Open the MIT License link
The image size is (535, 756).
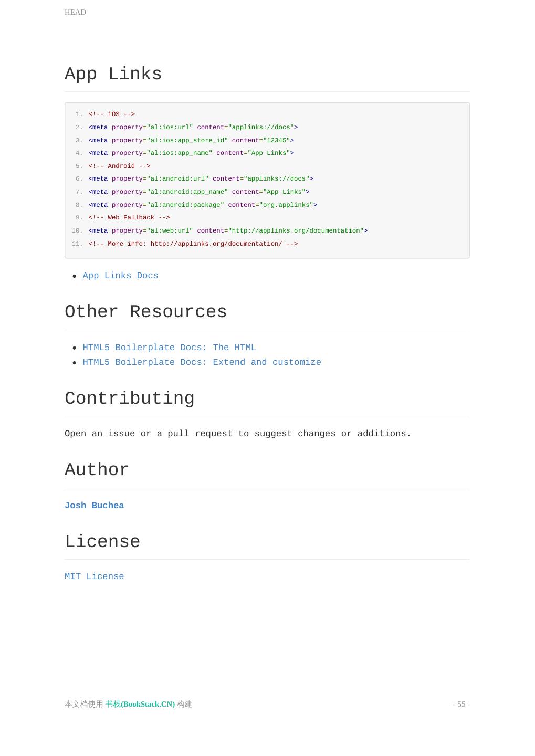tap(94, 576)
